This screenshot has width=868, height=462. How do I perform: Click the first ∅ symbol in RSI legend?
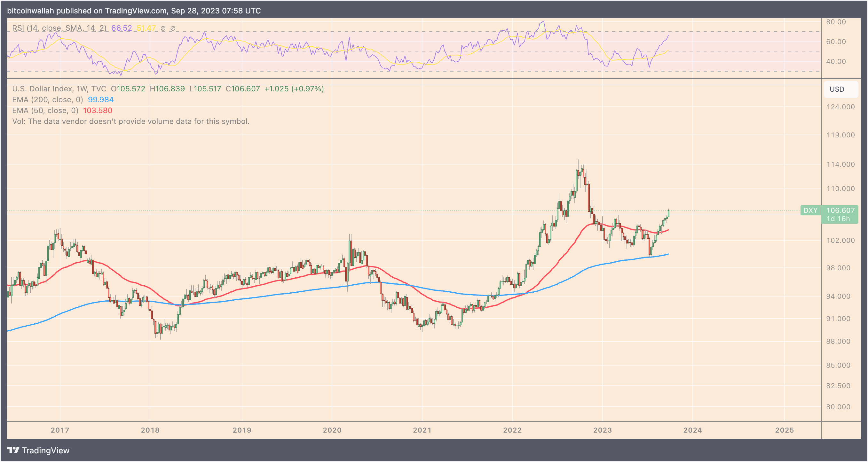coord(163,28)
